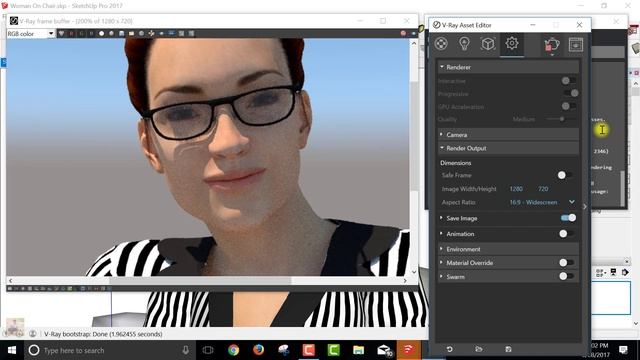Click the monochromatic mode grey circle icon
The height and width of the screenshot is (360, 640).
coord(111,33)
